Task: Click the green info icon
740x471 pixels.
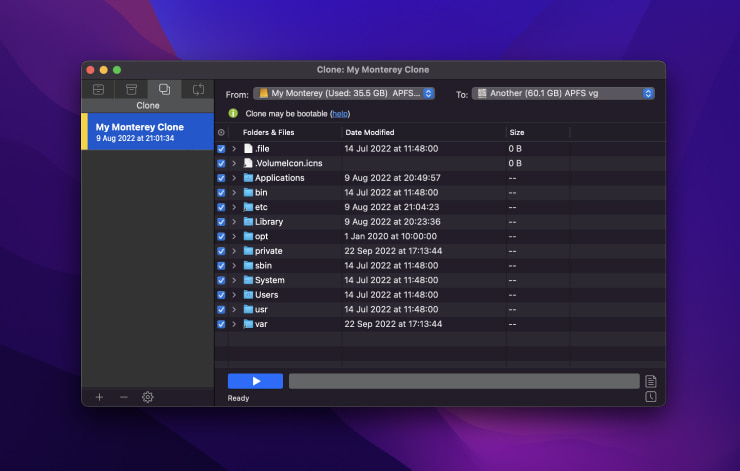Action: click(x=233, y=113)
